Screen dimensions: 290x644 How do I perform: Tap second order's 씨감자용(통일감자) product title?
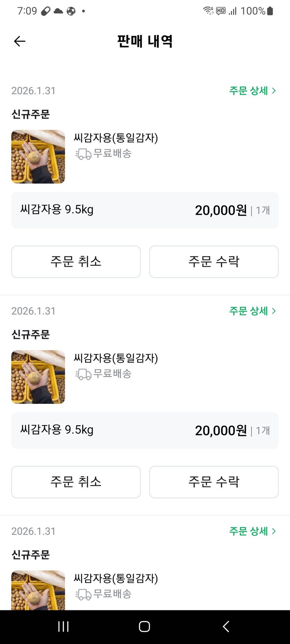click(116, 358)
